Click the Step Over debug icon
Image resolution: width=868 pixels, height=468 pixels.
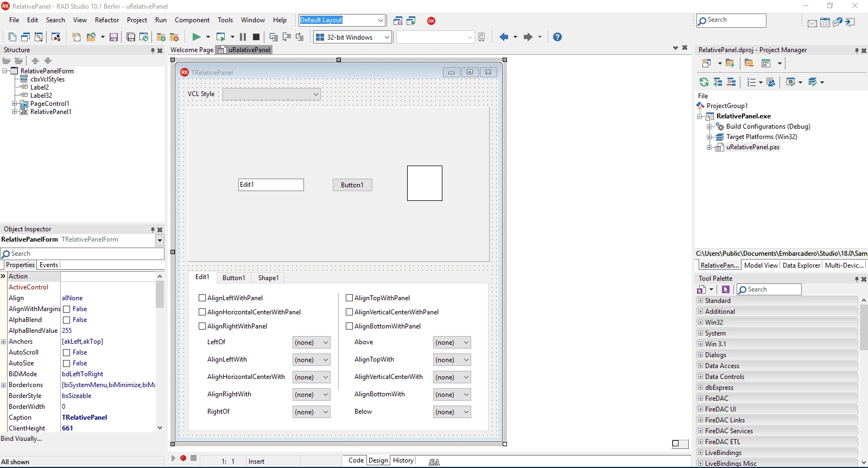pyautogui.click(x=287, y=37)
